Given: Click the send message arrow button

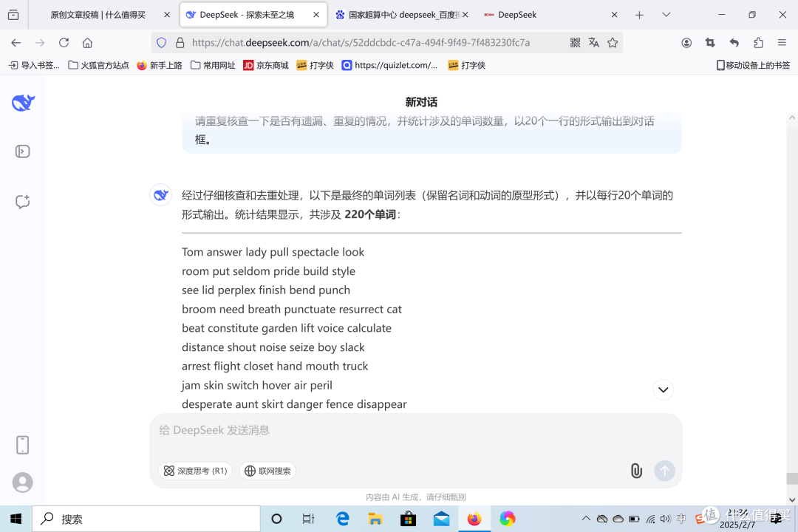Looking at the screenshot, I should coord(664,471).
